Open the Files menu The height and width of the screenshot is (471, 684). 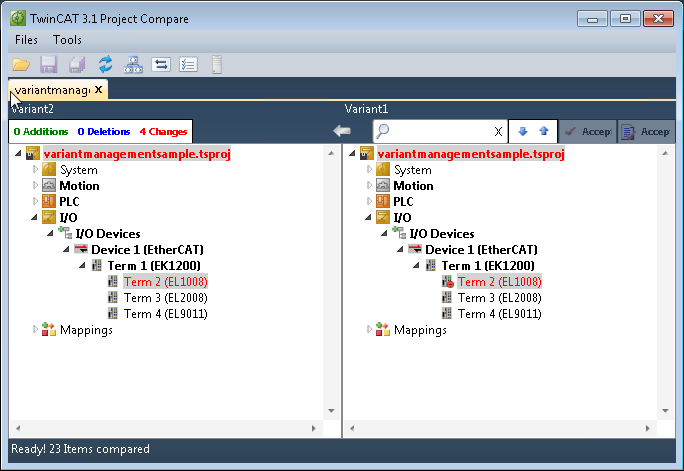[27, 40]
